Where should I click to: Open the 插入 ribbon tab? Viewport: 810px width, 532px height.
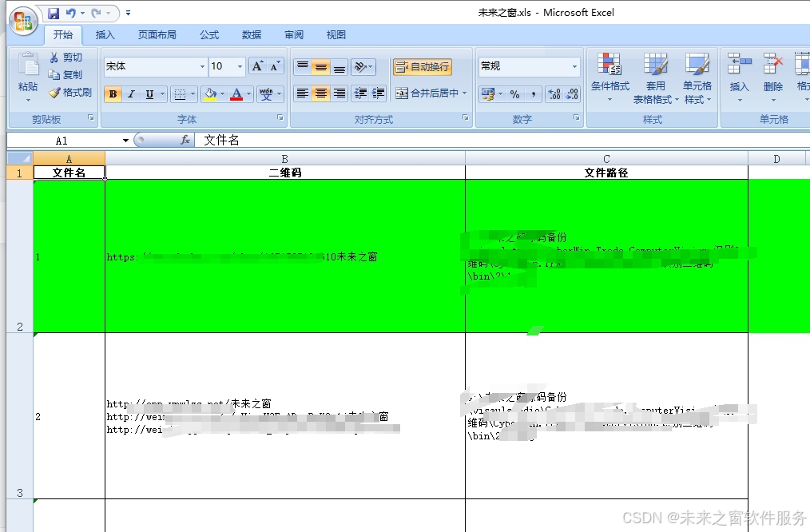click(105, 34)
